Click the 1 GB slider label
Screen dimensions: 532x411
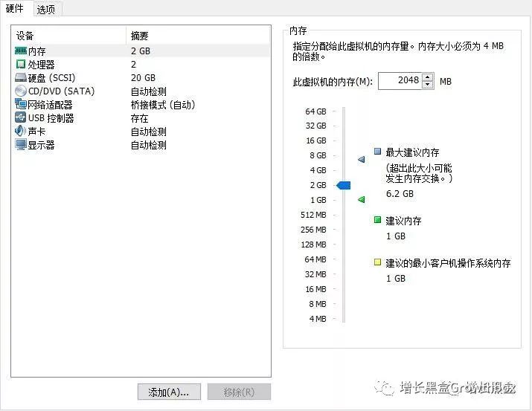(x=318, y=200)
